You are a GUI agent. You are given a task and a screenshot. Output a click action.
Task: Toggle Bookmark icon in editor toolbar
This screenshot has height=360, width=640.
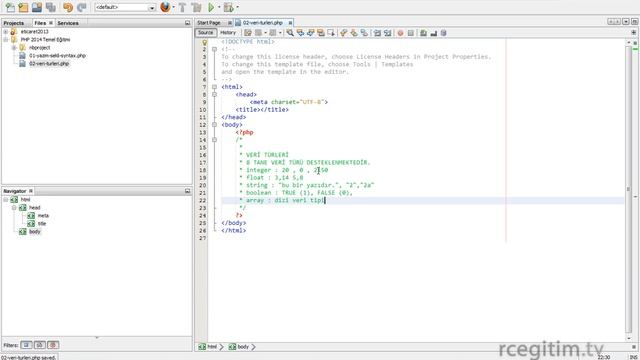(364, 33)
